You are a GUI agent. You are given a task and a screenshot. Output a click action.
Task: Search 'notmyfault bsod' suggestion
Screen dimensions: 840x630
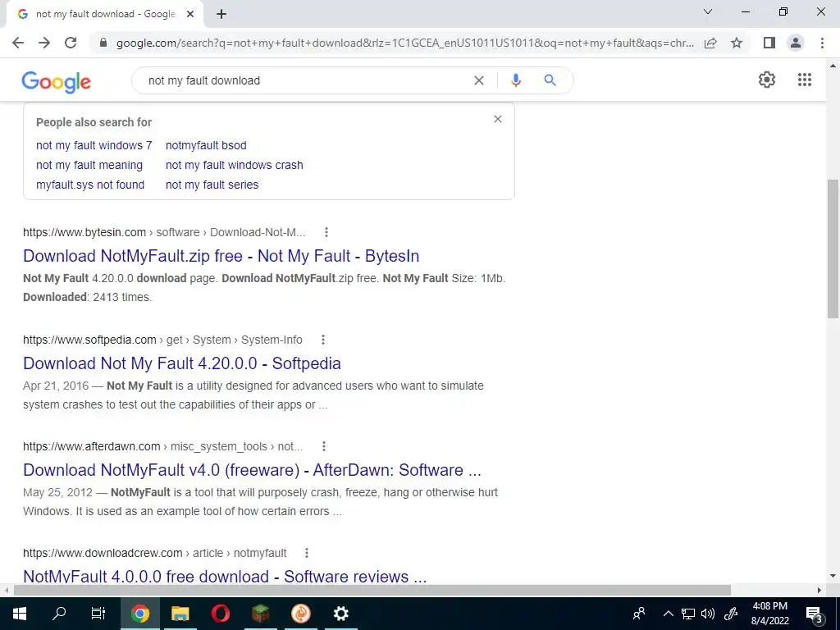coord(206,145)
